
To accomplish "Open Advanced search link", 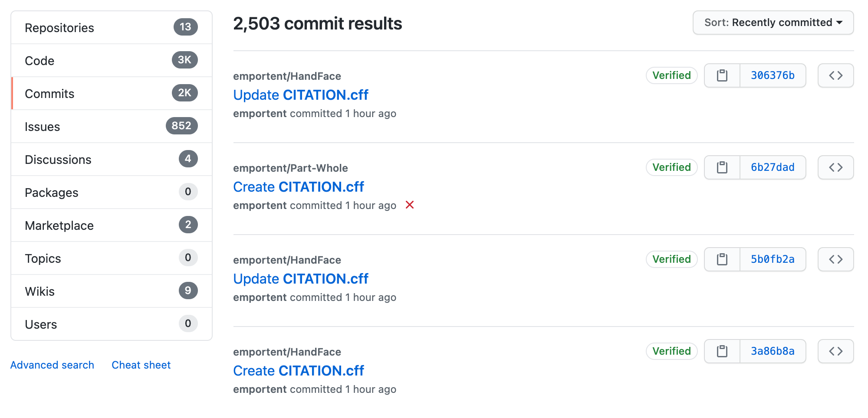I will [52, 365].
